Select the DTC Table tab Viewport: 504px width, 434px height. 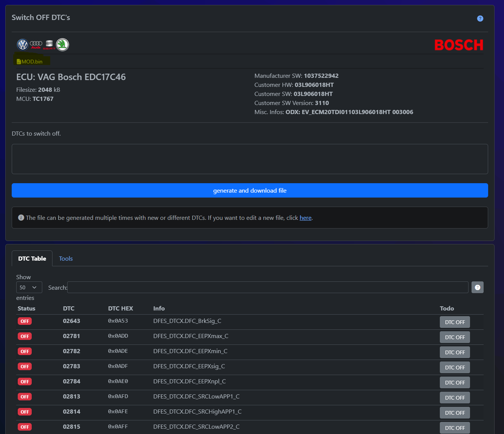click(32, 259)
